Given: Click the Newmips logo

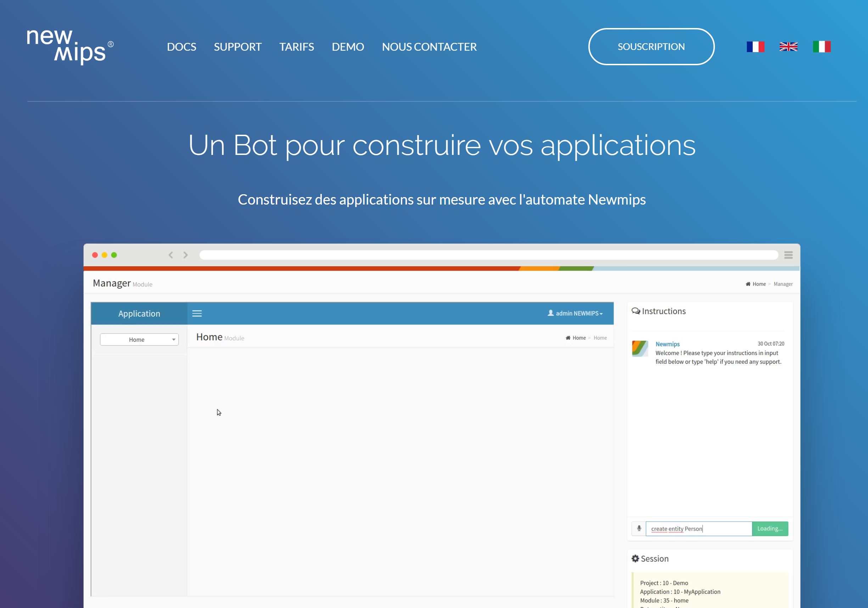Looking at the screenshot, I should click(x=70, y=46).
